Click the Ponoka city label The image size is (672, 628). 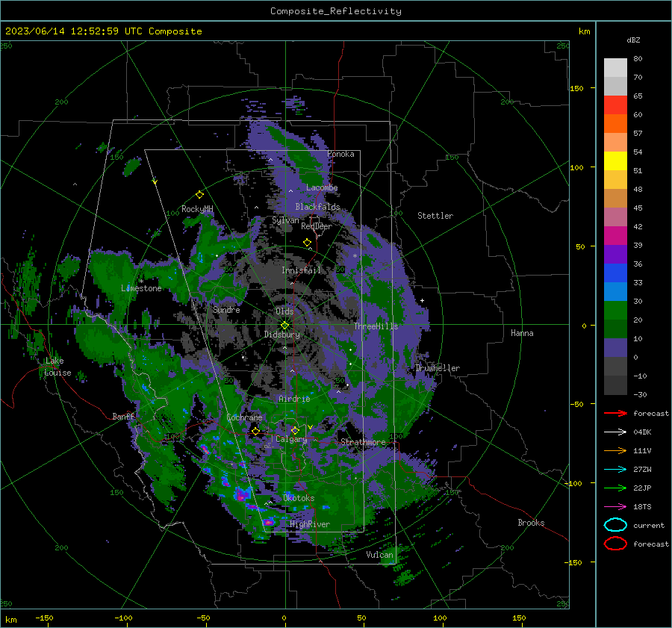coord(340,154)
